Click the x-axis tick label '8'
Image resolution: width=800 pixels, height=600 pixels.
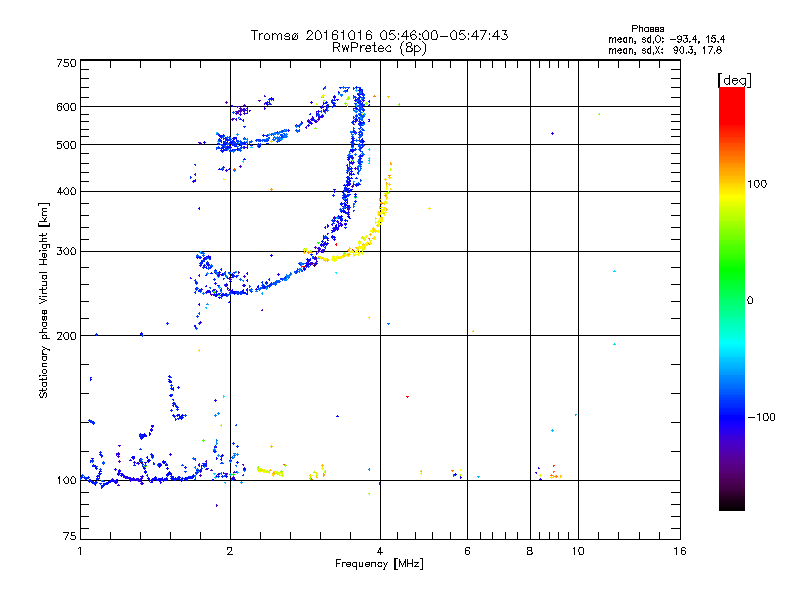point(530,551)
